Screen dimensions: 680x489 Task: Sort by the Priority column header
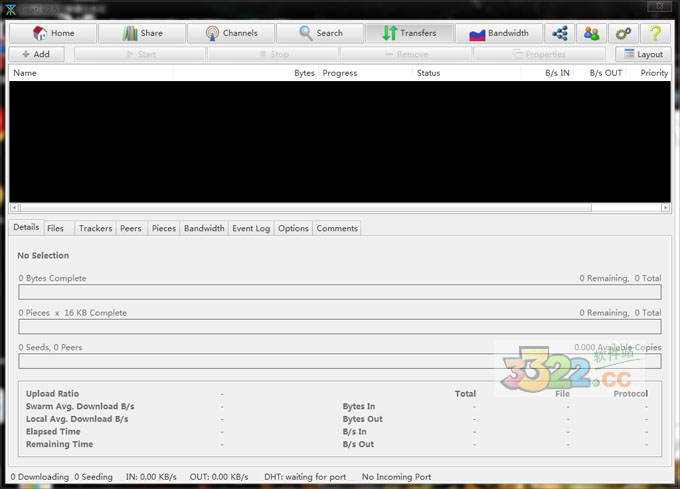point(649,73)
